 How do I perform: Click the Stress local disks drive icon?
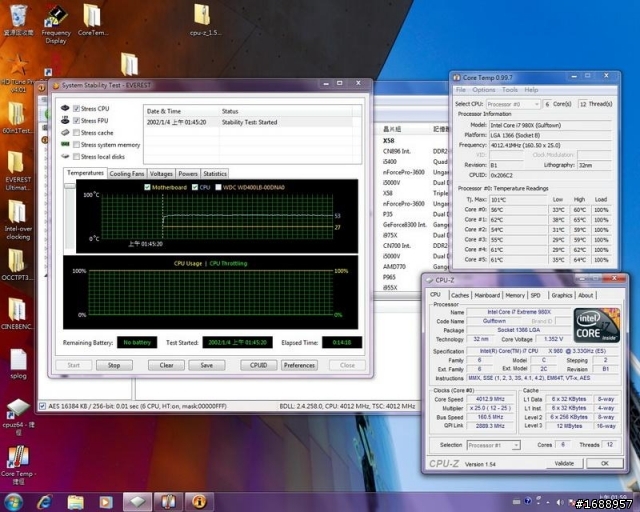pos(65,156)
